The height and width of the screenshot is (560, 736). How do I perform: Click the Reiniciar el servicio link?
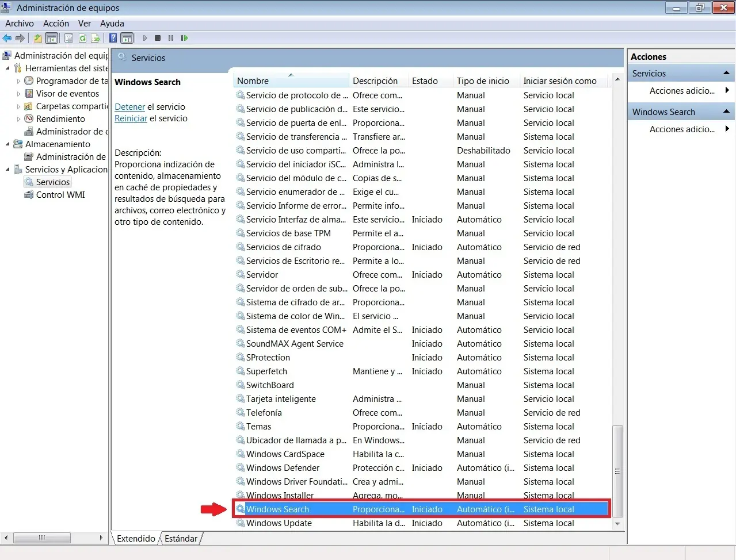131,118
